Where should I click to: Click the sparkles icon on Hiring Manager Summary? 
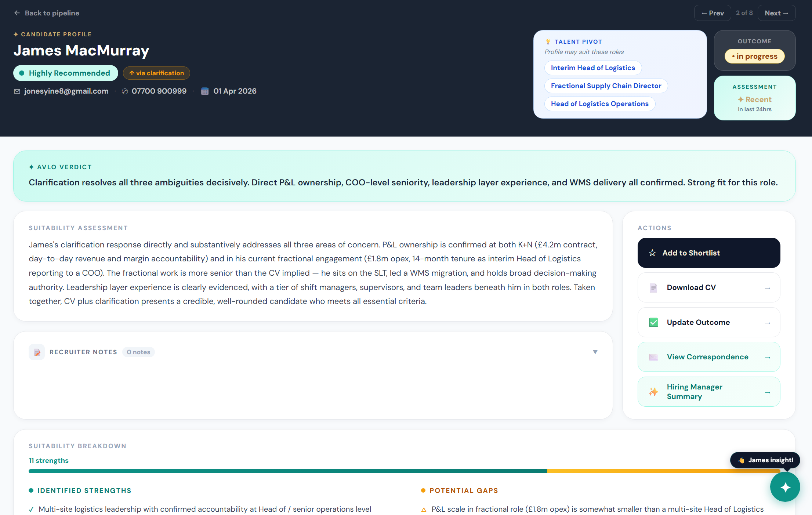(653, 392)
